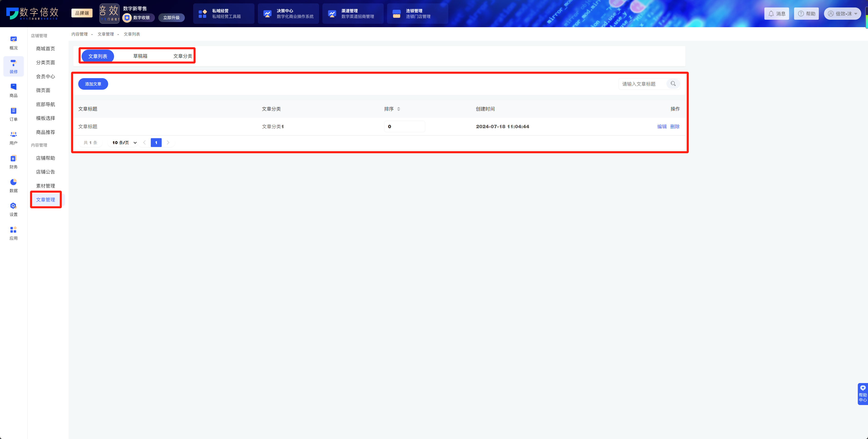Click 文章列表 in the breadcrumb
The width and height of the screenshot is (868, 439).
[x=132, y=34]
